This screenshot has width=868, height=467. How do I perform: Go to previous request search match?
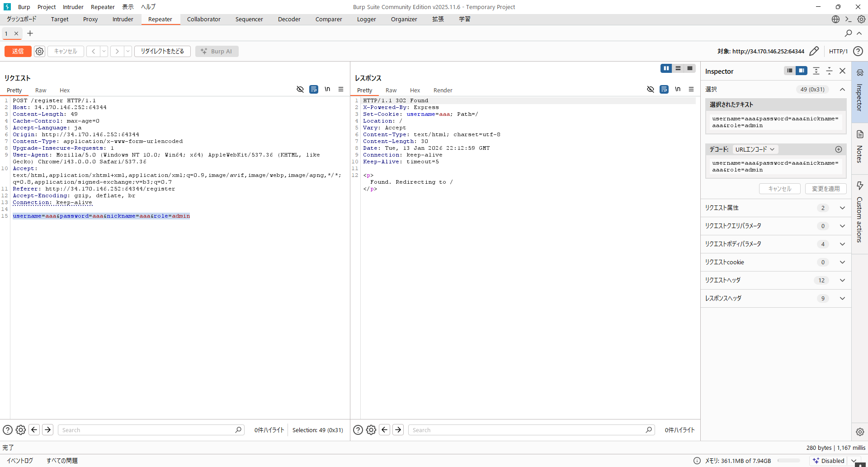click(34, 430)
